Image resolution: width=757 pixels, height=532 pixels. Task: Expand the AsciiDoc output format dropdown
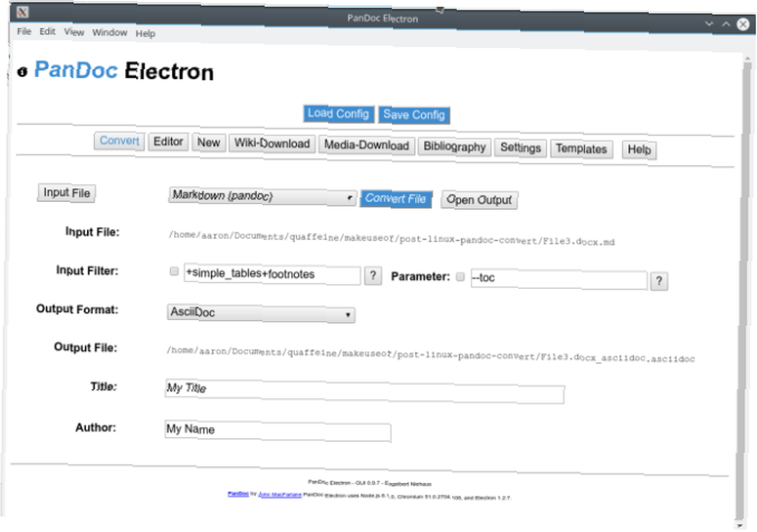260,313
